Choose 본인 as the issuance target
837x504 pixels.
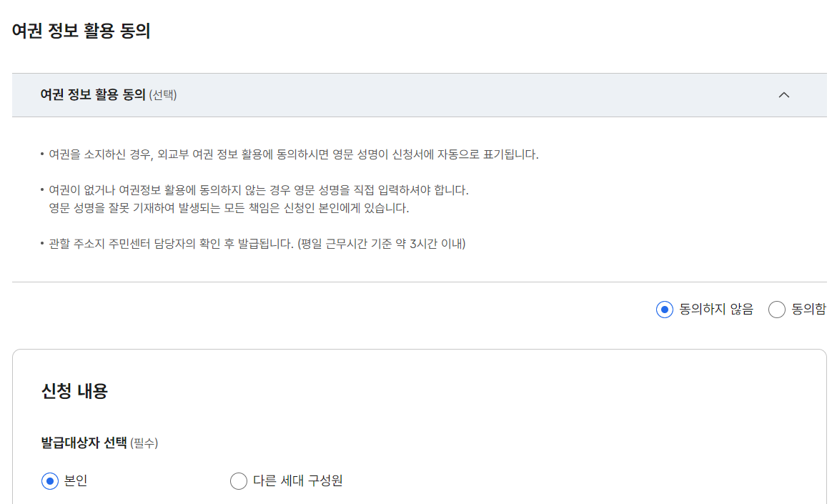coord(49,481)
